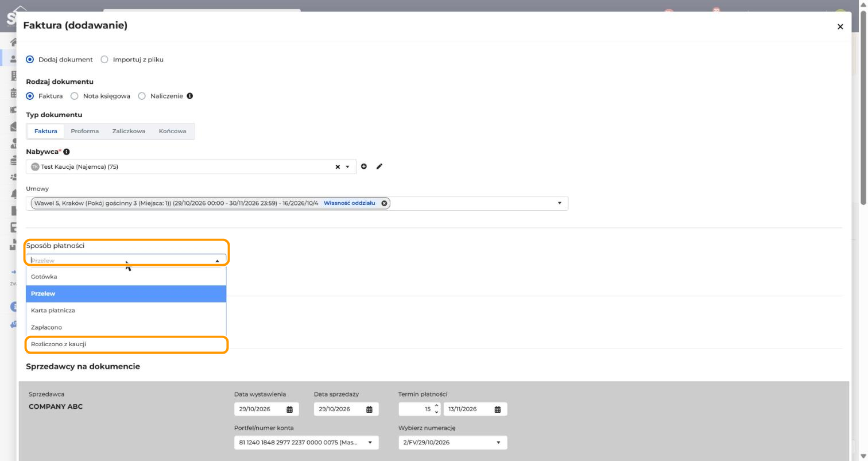Edit the buyer using the pencil icon
Screen dimensions: 868x461
(379, 166)
